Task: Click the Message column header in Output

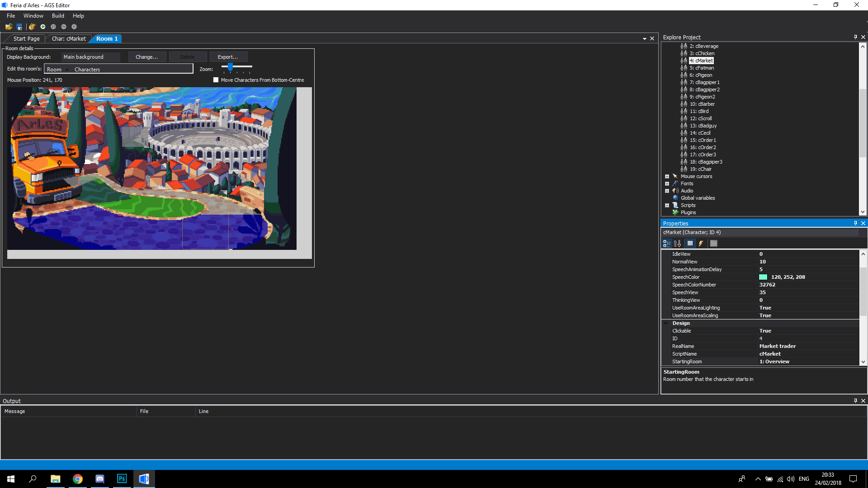Action: point(69,411)
